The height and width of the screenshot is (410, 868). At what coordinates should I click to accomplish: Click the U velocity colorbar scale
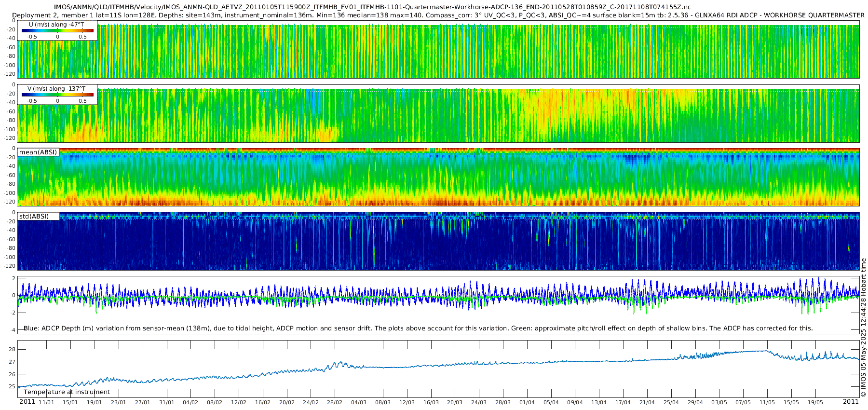tap(57, 31)
